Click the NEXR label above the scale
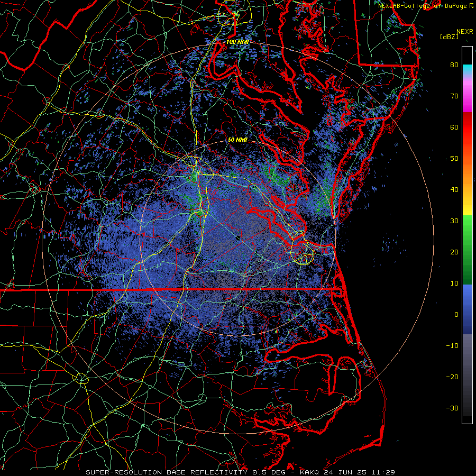 pyautogui.click(x=464, y=32)
